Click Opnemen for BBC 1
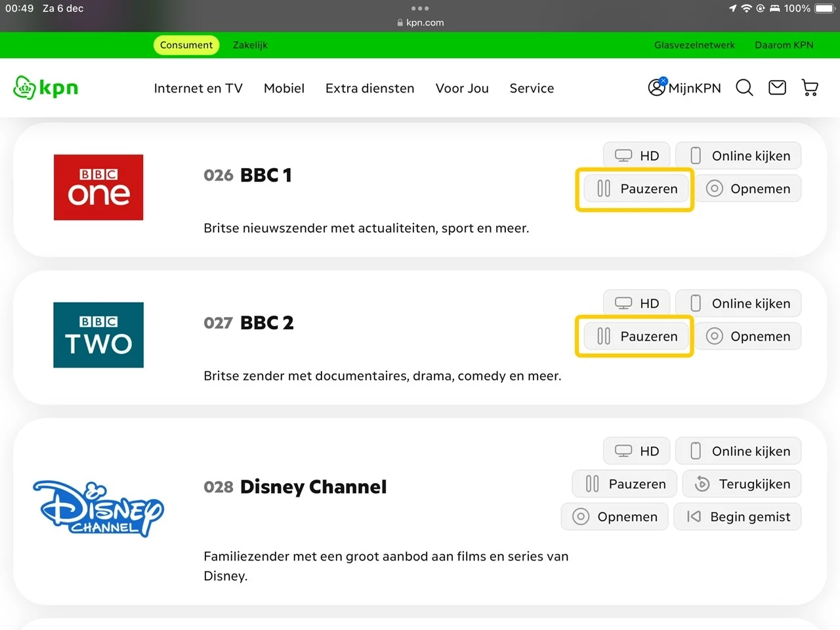The width and height of the screenshot is (840, 630). (748, 189)
